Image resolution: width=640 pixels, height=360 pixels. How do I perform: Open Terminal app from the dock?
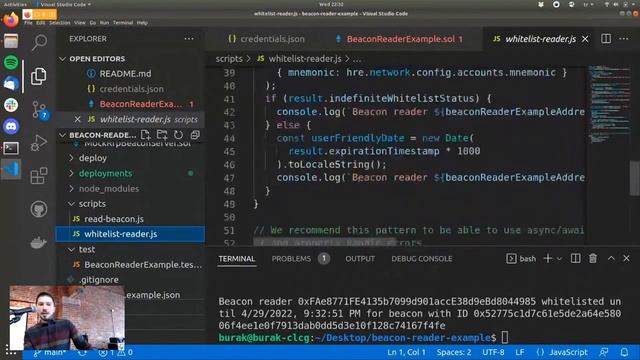click(x=11, y=148)
